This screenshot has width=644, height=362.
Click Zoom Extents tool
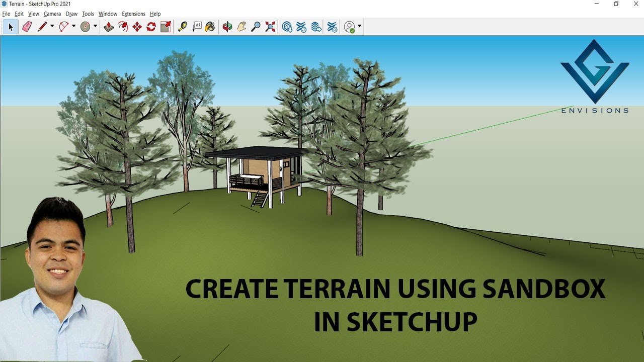(x=270, y=27)
